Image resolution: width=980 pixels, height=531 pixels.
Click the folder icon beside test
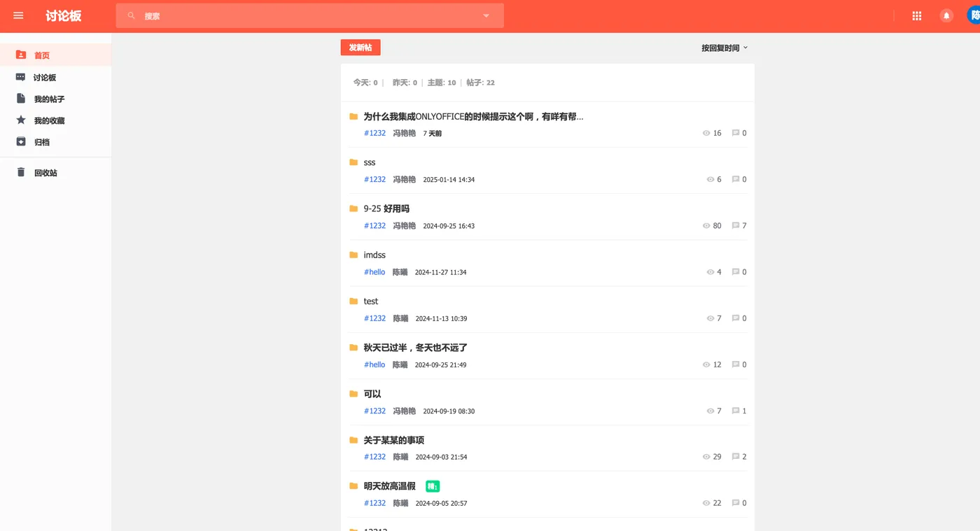tap(353, 301)
